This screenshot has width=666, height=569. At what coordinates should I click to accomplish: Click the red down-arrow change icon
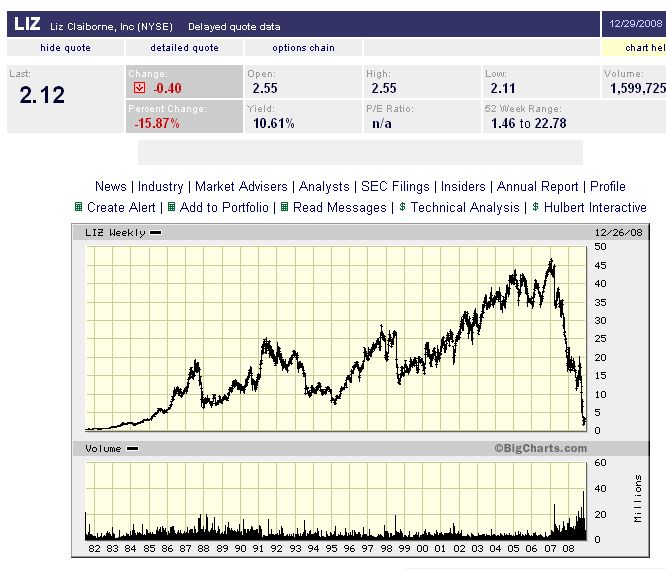tap(139, 88)
